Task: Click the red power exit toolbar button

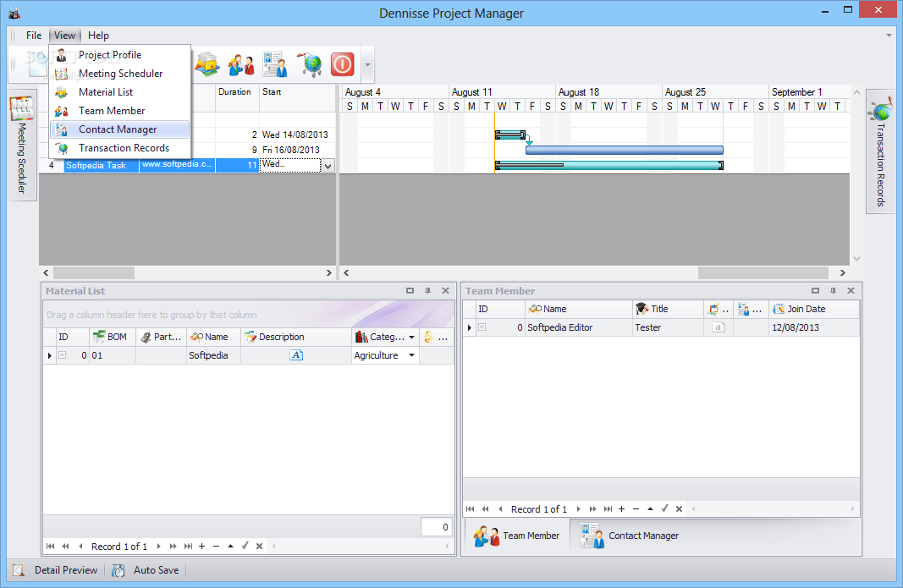Action: [342, 64]
